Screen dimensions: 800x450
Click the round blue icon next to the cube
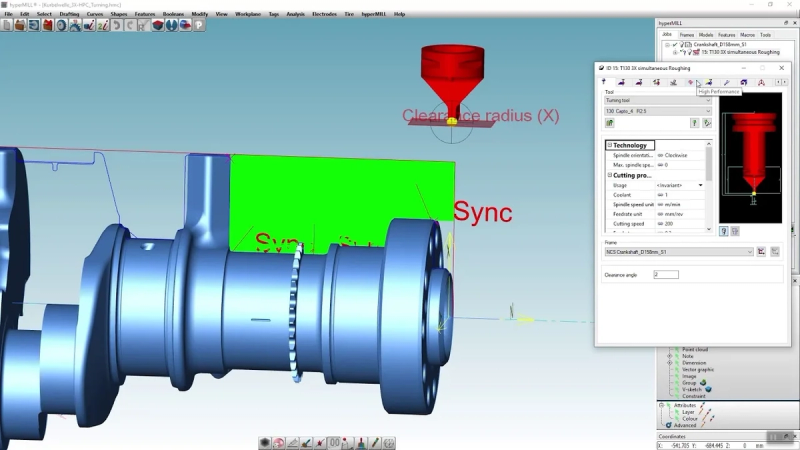pos(171,25)
